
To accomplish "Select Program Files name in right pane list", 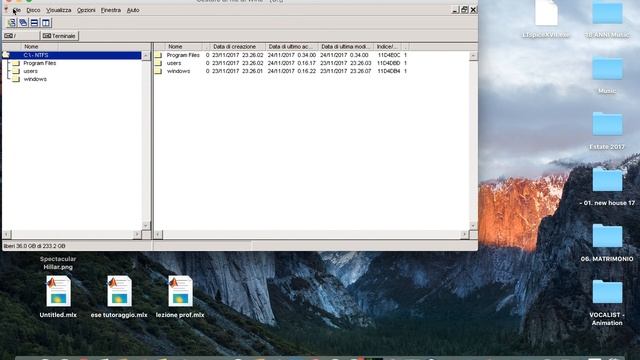I will pos(183,55).
